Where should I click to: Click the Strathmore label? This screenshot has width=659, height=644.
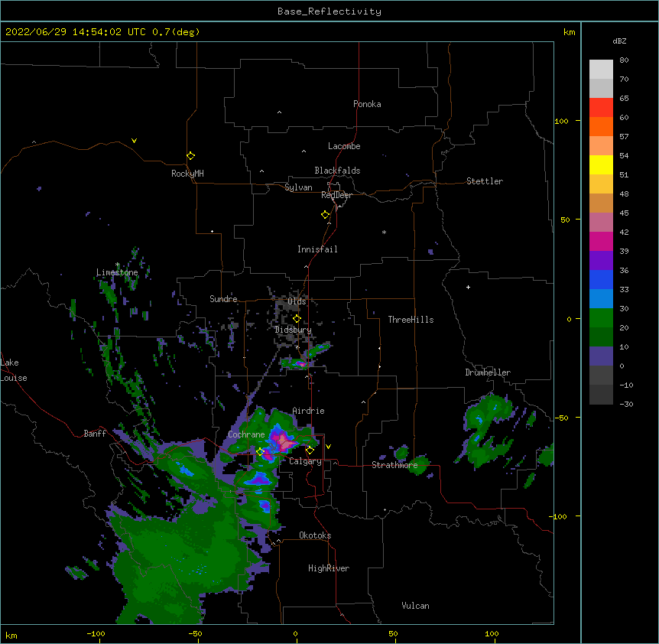coord(394,465)
